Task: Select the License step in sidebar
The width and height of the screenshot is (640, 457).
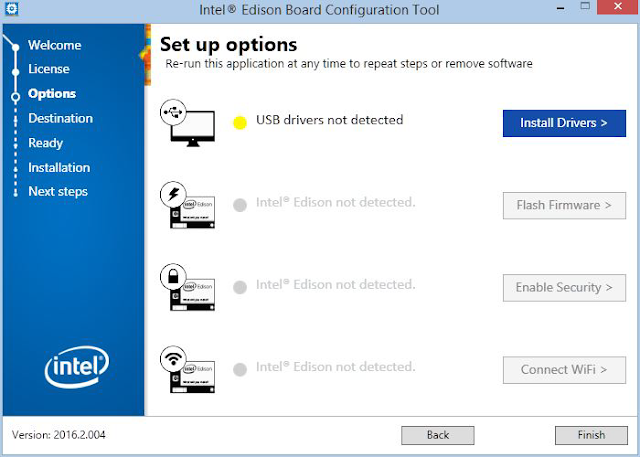Action: coord(49,69)
